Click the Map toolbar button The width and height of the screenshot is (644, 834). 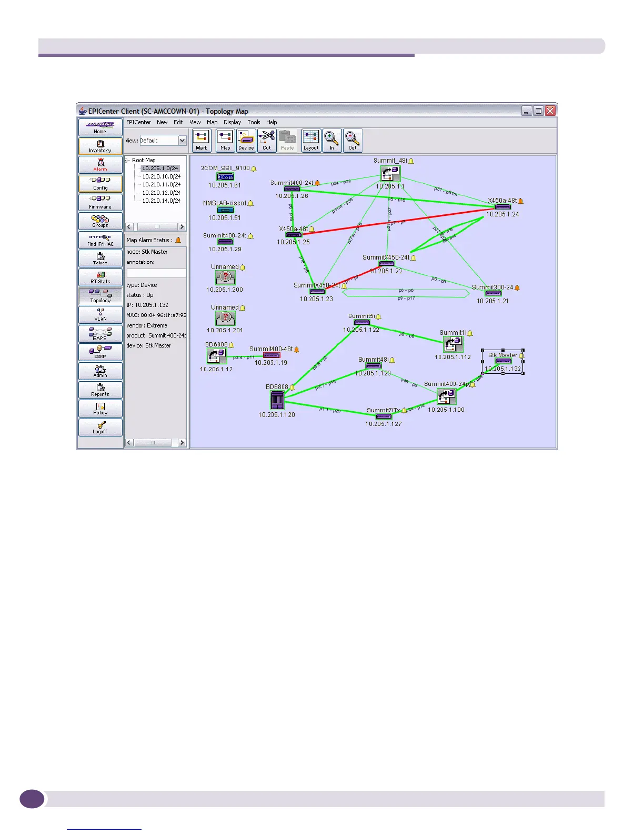[225, 141]
